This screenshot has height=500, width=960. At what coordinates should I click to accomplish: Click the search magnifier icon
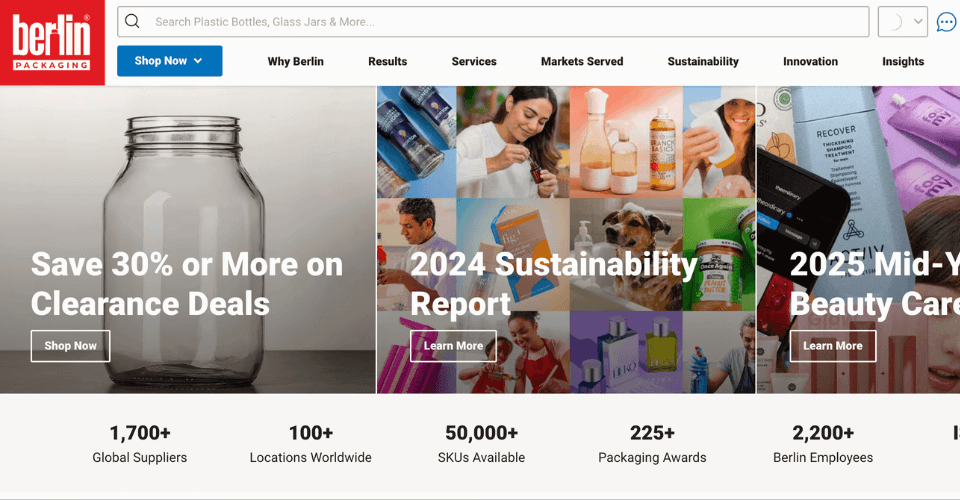click(x=133, y=22)
